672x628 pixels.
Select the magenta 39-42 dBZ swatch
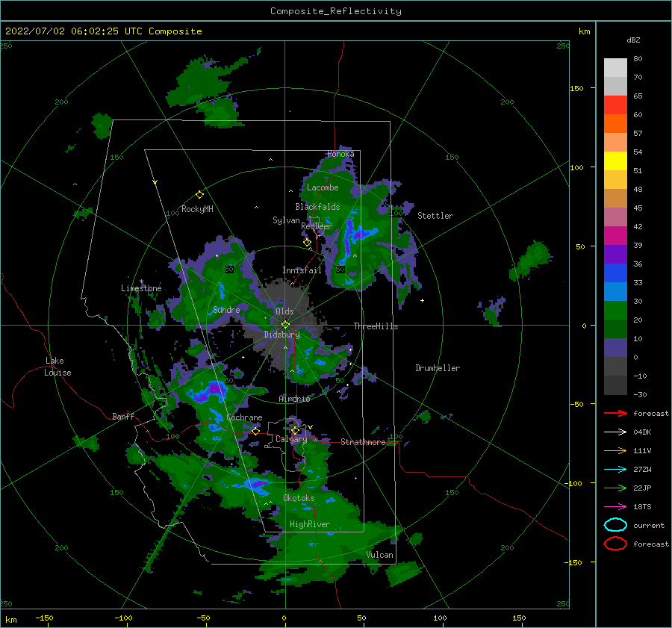coord(615,235)
